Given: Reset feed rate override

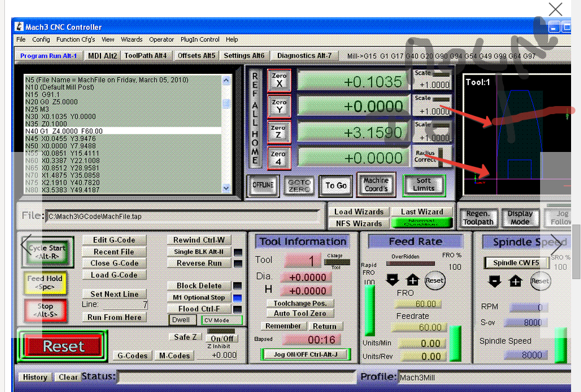Looking at the screenshot, I should coord(434,280).
